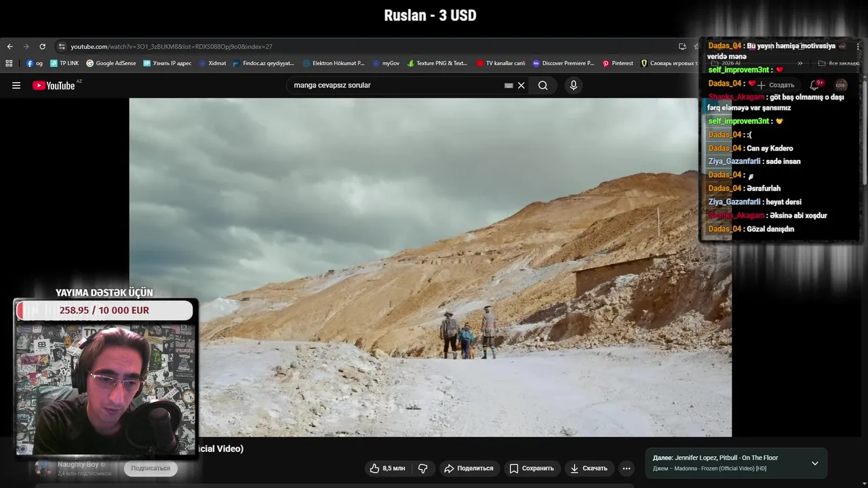Dislike the video with thumbs down
Screen dimensions: 868x488
coord(422,468)
